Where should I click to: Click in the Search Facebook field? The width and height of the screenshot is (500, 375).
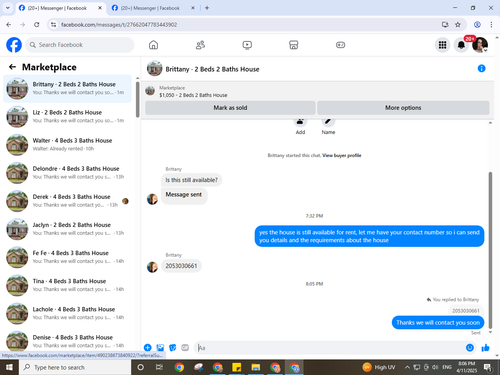coord(80,45)
